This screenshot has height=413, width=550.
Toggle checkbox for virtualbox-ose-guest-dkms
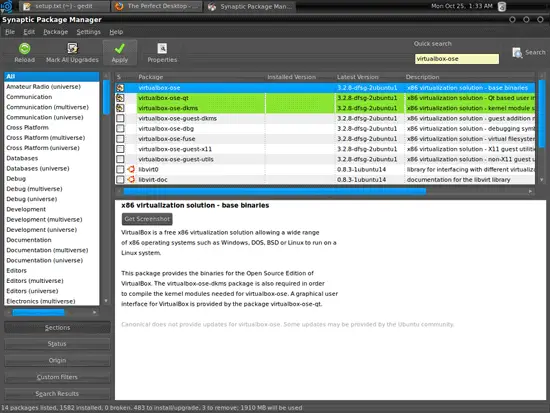120,118
